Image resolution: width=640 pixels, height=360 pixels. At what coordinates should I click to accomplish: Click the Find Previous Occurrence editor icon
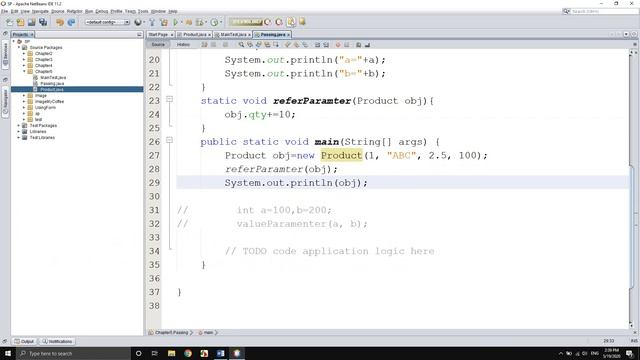pyautogui.click(x=250, y=44)
